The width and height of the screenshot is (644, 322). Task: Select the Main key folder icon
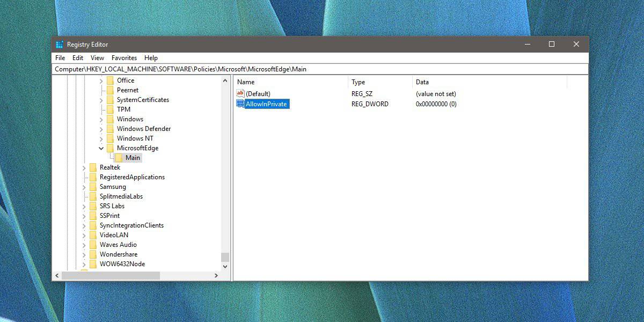click(119, 158)
